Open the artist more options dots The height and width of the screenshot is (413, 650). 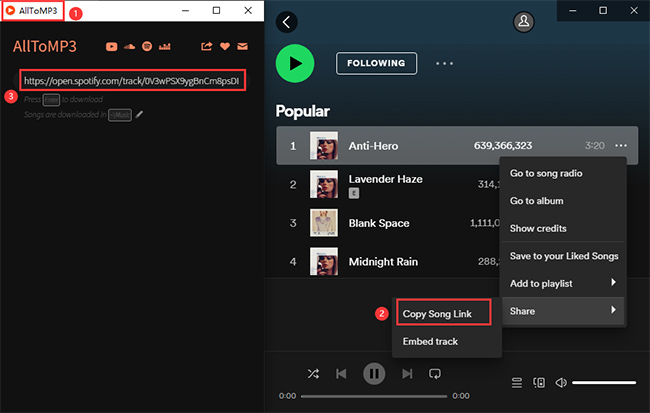click(444, 63)
